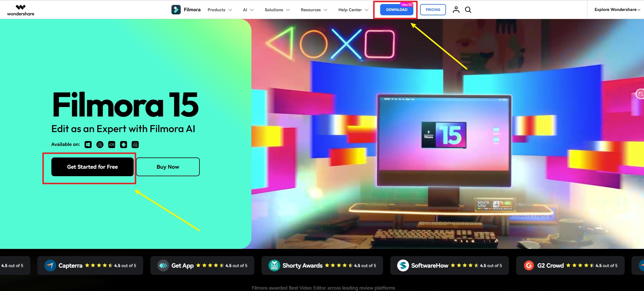Viewport: 644px width, 291px height.
Task: Open the PRICING page
Action: coord(433,10)
